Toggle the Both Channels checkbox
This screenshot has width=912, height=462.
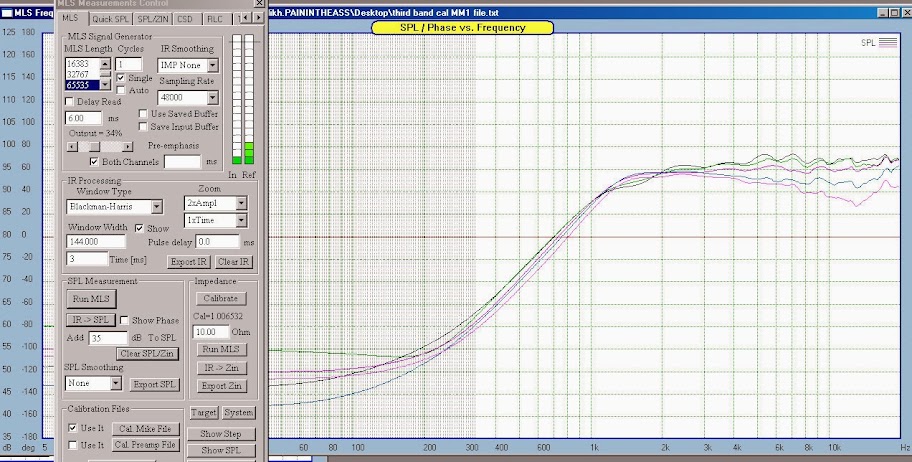96,161
